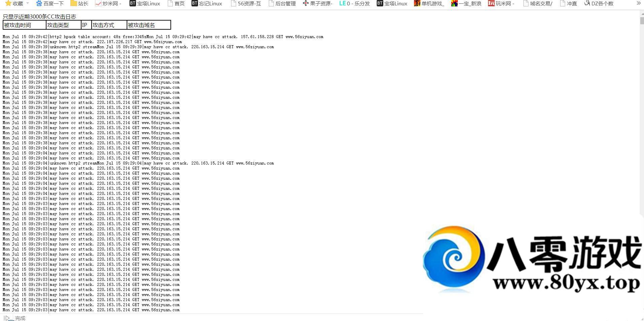The height and width of the screenshot is (321, 644).
Task: Open the 炒米网 bookmark
Action: click(x=108, y=3)
